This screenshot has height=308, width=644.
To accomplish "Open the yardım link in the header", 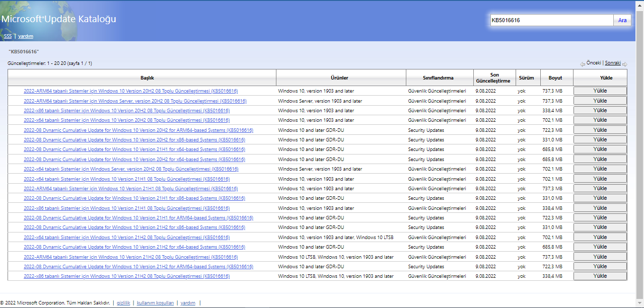I will [x=26, y=36].
